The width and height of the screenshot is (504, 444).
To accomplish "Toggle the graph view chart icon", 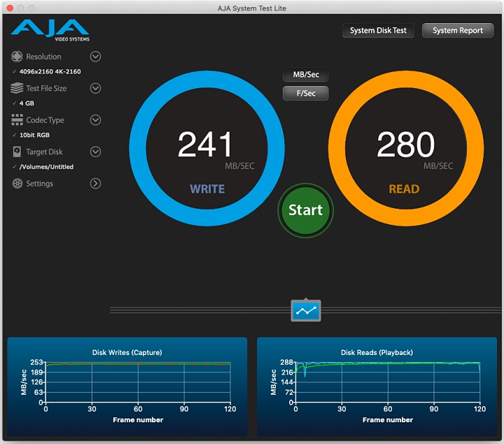I will pyautogui.click(x=306, y=310).
